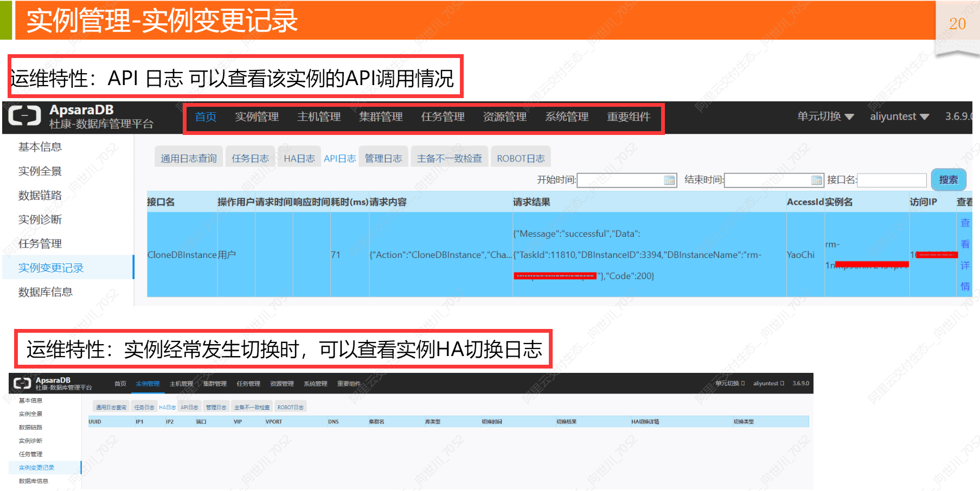This screenshot has width=980, height=491.
Task: Select 数据库信息 in the API log screenshot sidebar
Action: pos(46,292)
